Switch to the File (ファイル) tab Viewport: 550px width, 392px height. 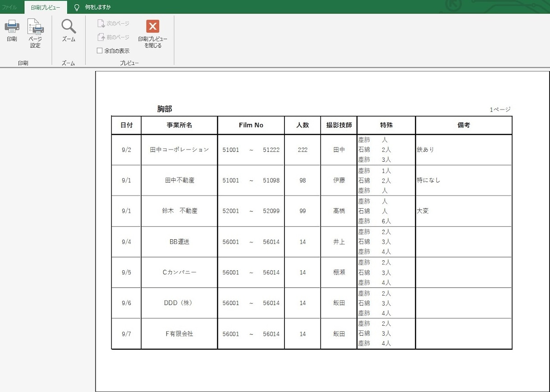click(9, 7)
